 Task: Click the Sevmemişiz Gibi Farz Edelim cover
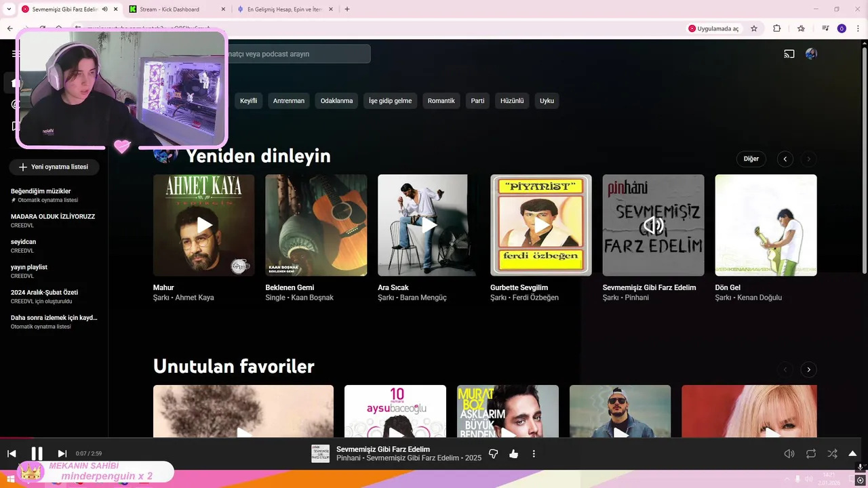653,225
